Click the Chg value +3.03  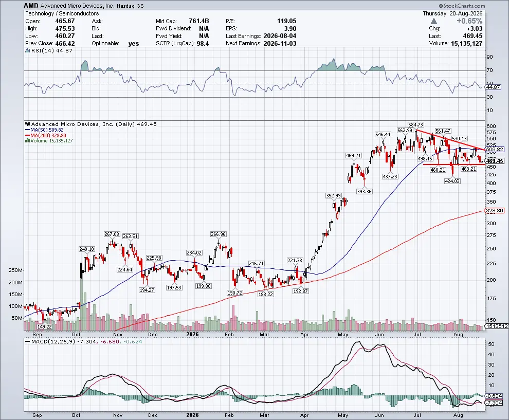coord(474,29)
